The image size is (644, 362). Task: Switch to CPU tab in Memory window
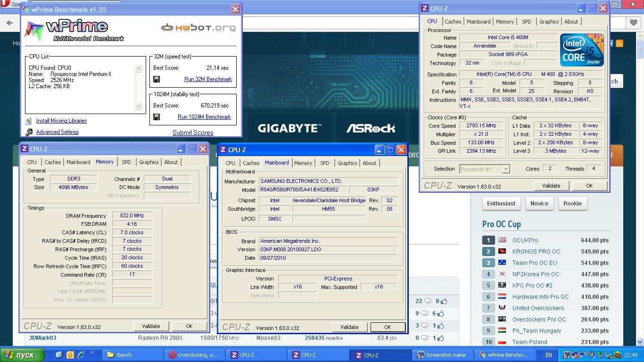click(x=32, y=162)
